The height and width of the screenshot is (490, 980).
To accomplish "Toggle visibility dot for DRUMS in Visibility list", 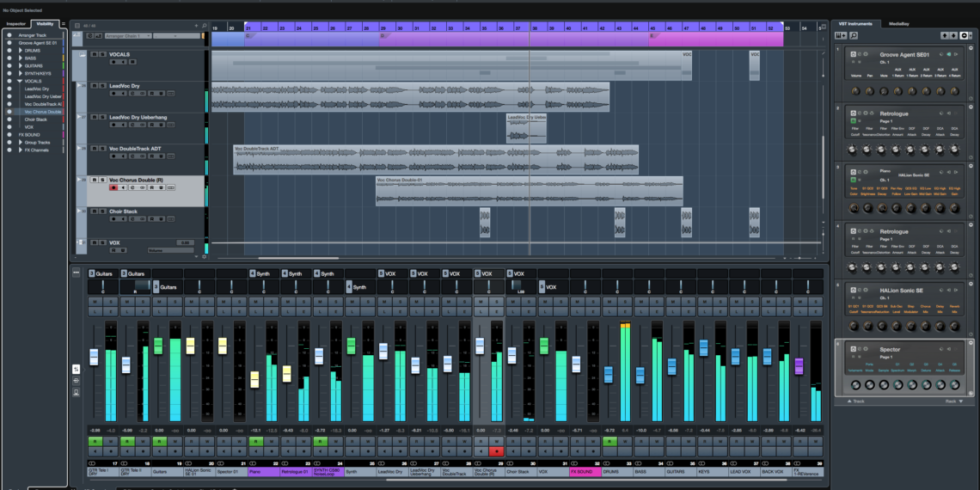I will tap(8, 51).
